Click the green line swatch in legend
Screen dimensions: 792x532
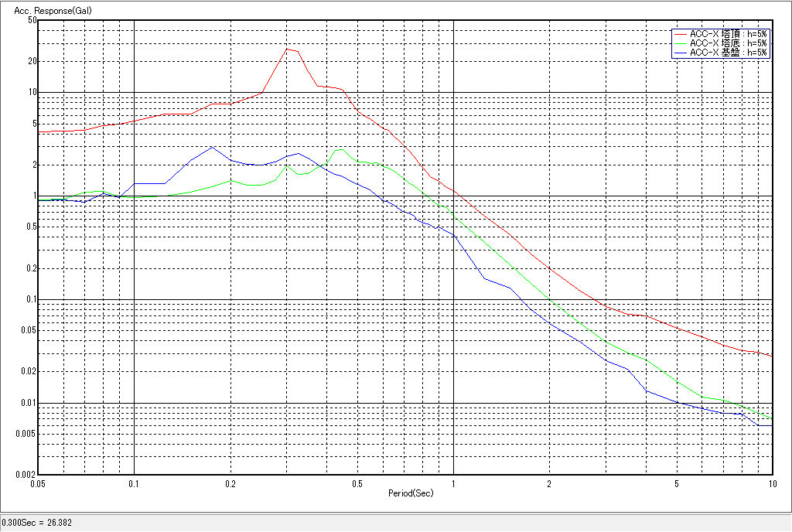[x=680, y=43]
